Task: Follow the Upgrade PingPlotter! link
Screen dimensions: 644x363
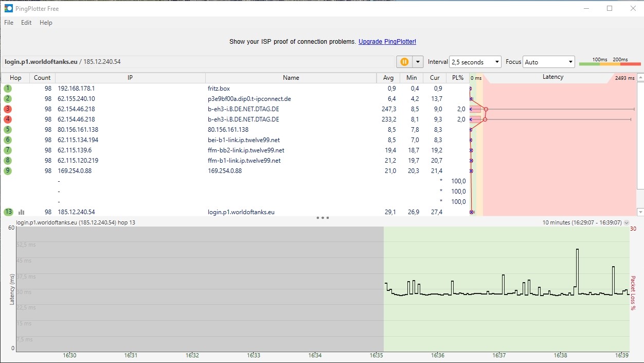Action: pos(387,42)
